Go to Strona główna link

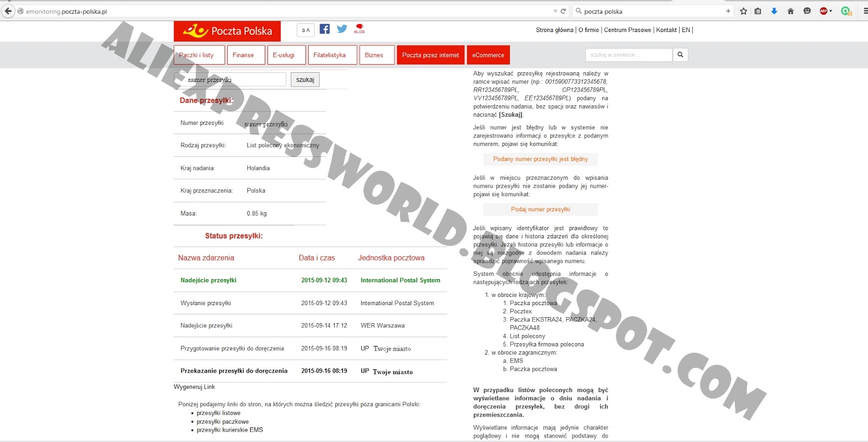pos(554,30)
